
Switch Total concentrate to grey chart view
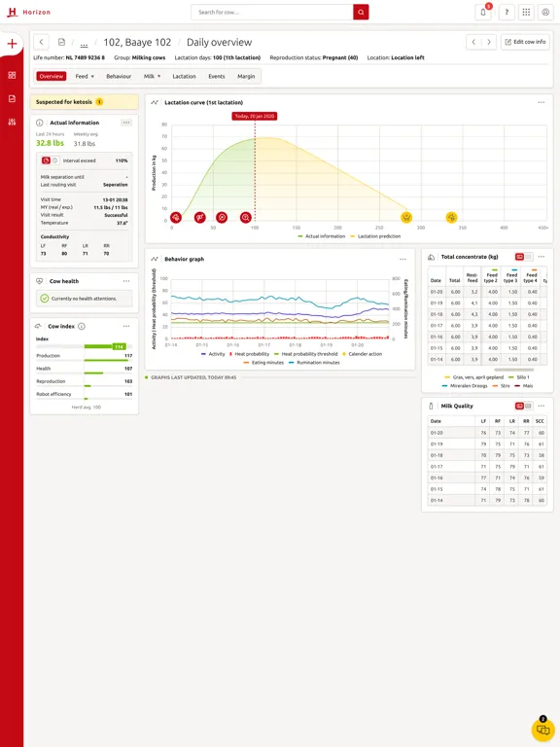click(x=529, y=257)
